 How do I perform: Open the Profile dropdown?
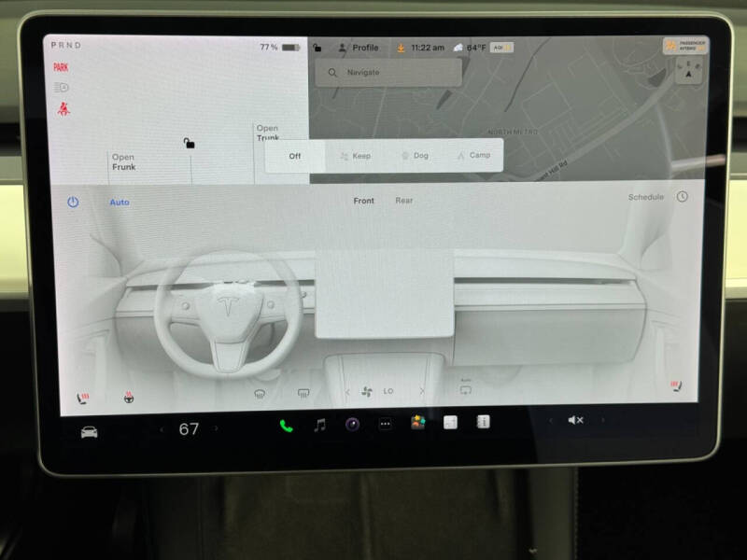pos(359,45)
